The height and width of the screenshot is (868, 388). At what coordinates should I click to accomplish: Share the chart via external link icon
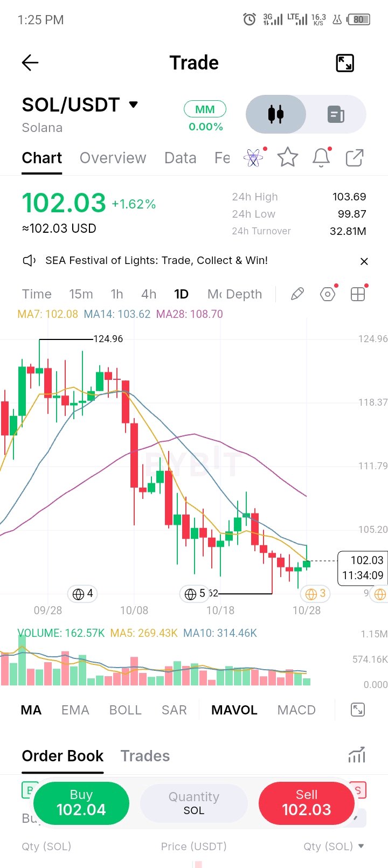(355, 158)
